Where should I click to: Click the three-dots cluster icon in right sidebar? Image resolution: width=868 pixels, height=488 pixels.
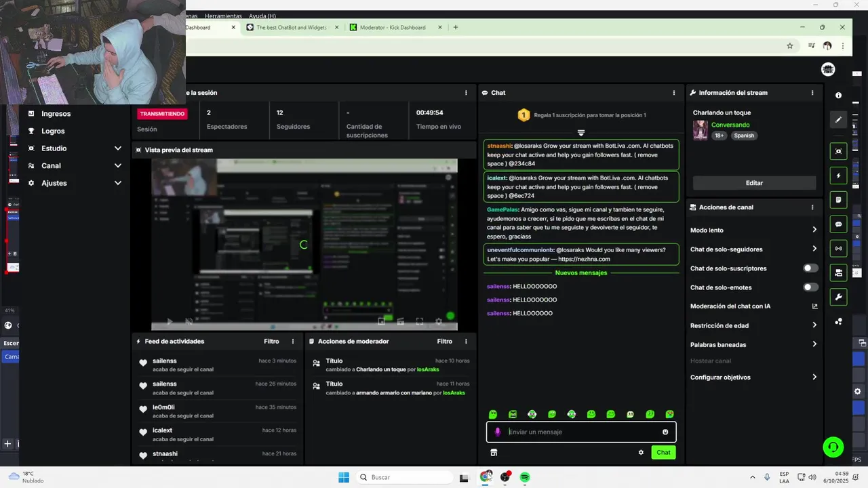coord(838,321)
